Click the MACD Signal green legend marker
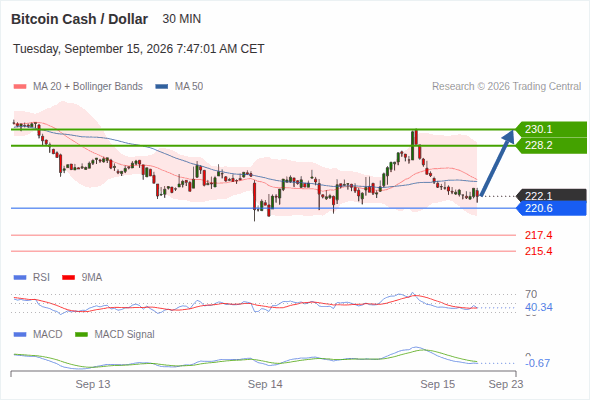 point(81,335)
